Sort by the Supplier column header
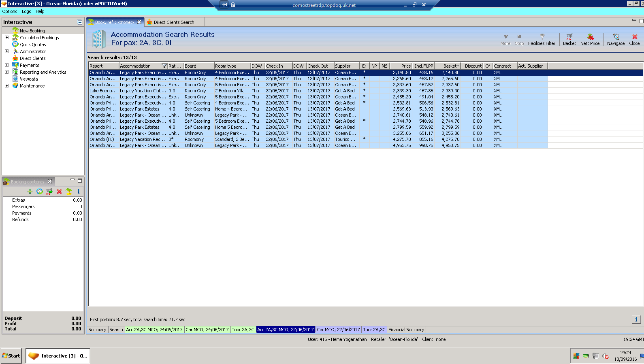644x364 pixels. (346, 66)
